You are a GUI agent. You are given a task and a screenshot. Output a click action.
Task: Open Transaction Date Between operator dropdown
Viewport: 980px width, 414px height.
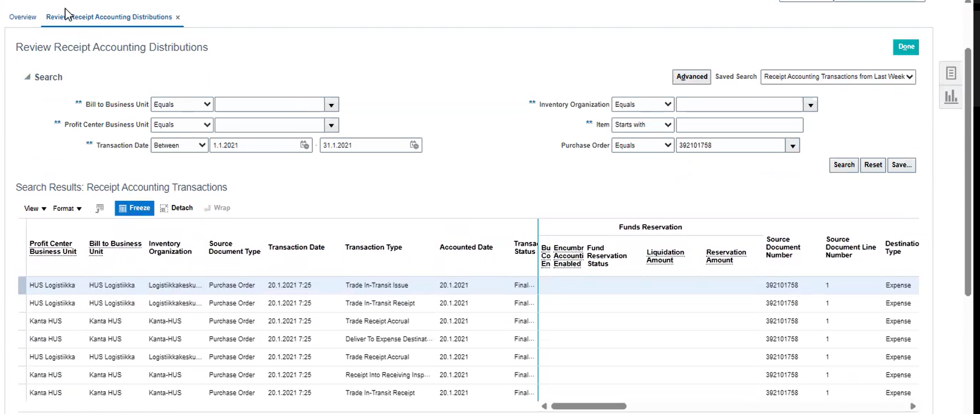[179, 145]
